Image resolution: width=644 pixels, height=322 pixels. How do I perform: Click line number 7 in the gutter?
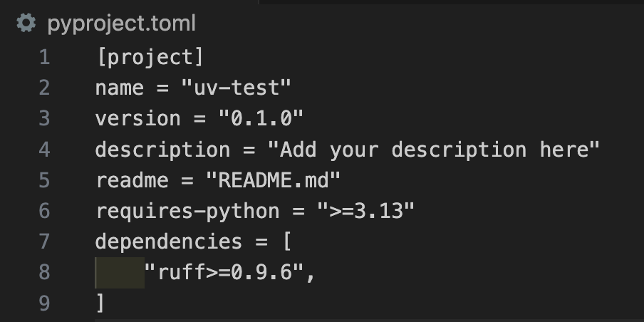44,241
